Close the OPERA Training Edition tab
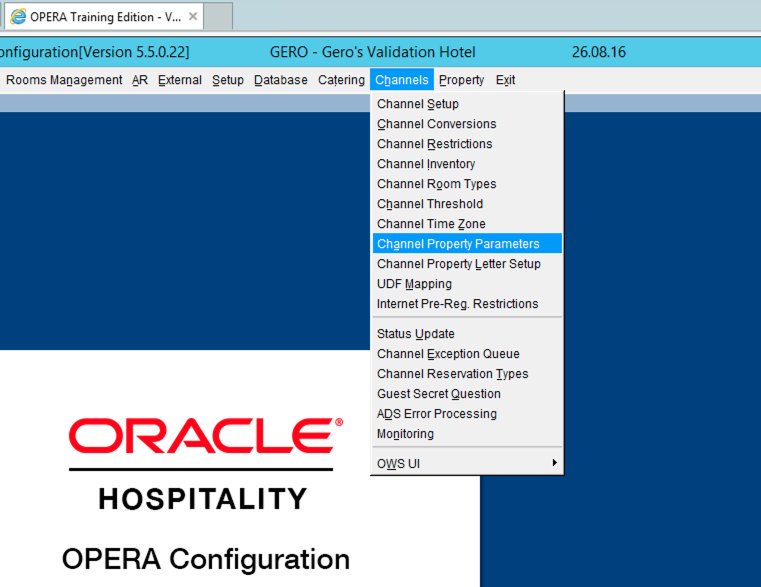Screen dimensions: 761x587 pyautogui.click(x=193, y=17)
